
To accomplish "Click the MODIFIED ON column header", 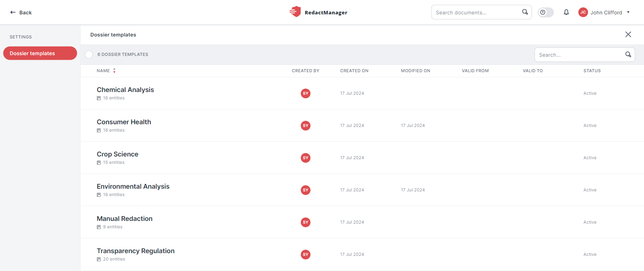I will [x=416, y=71].
